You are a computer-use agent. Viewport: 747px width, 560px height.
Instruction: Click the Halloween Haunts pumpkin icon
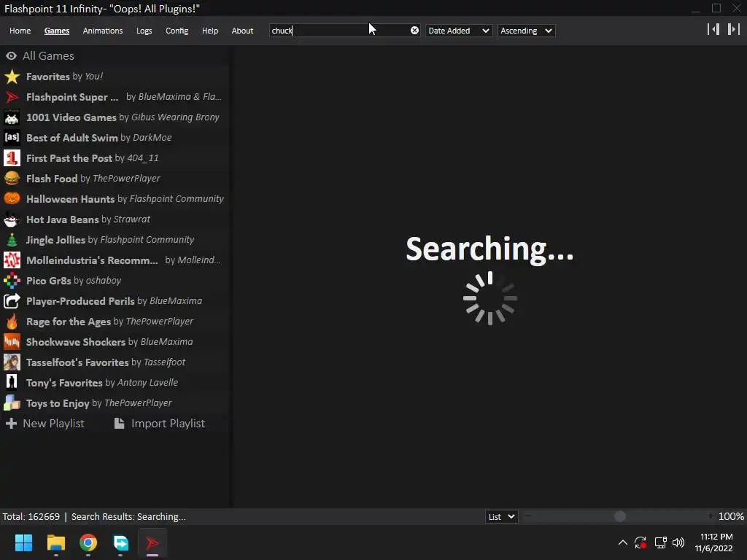coord(12,199)
